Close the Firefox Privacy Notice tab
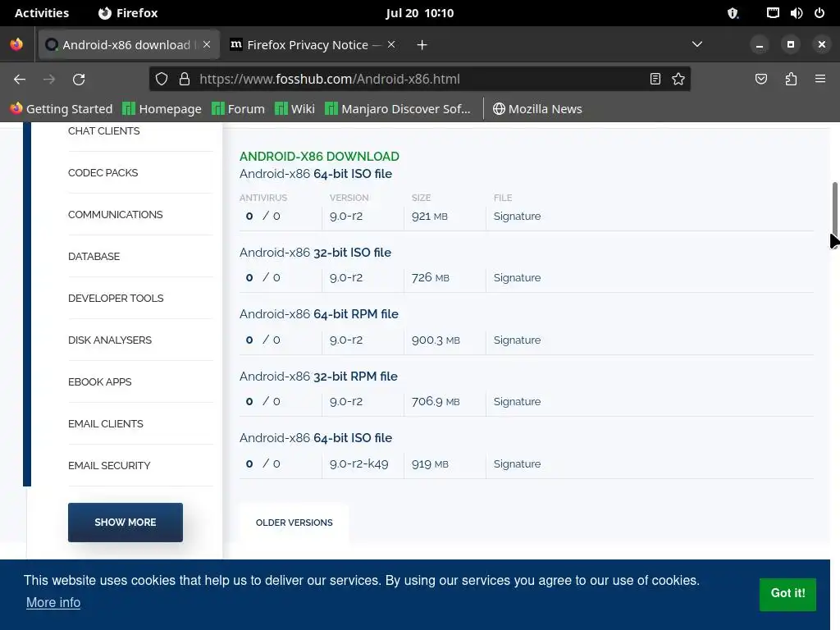This screenshot has width=840, height=630. tap(391, 44)
